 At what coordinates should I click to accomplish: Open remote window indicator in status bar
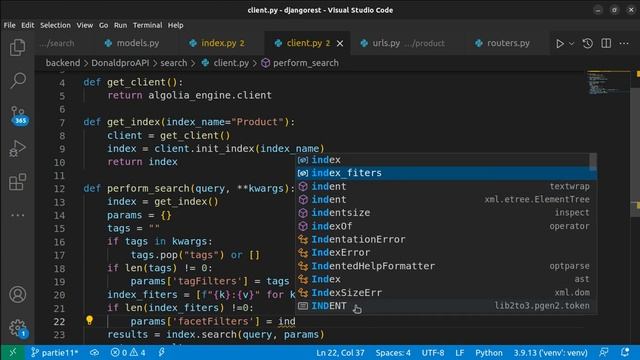coord(13,352)
